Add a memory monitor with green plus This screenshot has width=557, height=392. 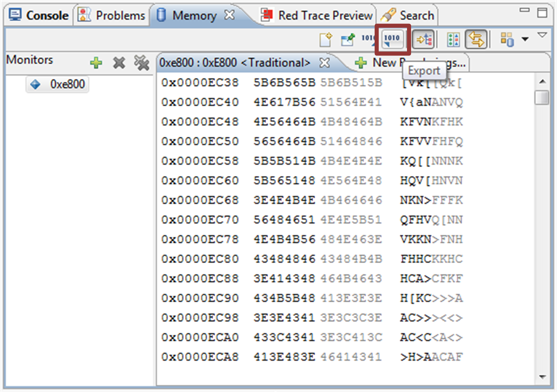coord(96,63)
